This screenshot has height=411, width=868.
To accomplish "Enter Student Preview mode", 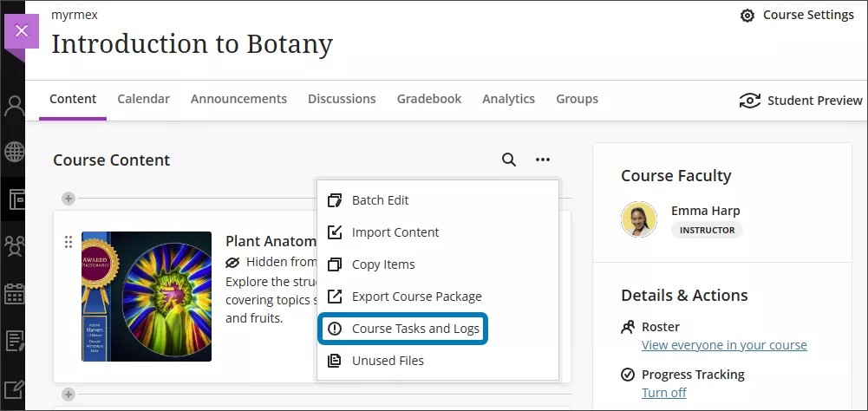I will (x=800, y=101).
